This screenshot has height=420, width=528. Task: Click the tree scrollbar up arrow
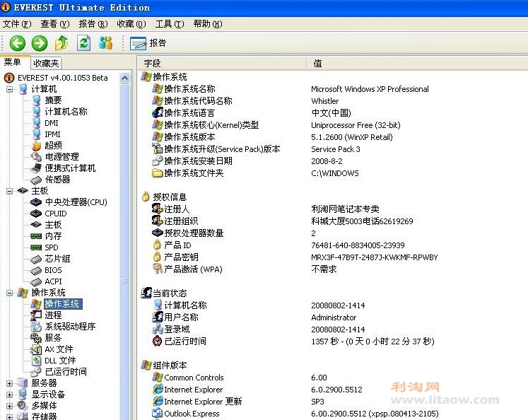pyautogui.click(x=124, y=78)
